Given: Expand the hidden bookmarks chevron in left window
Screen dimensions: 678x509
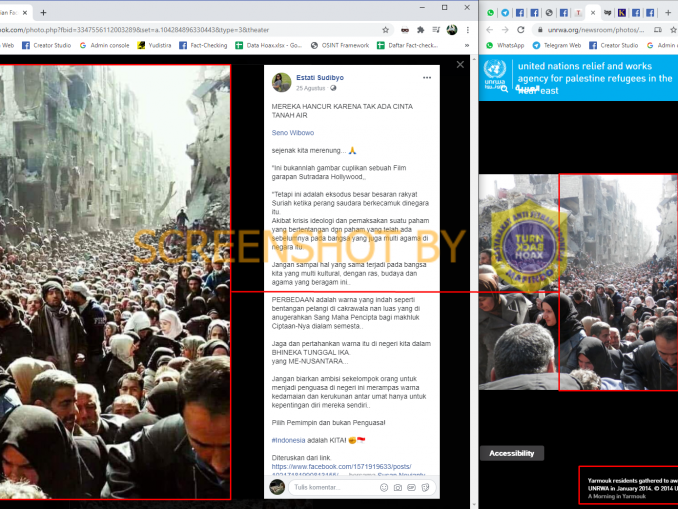Looking at the screenshot, I should point(467,45).
